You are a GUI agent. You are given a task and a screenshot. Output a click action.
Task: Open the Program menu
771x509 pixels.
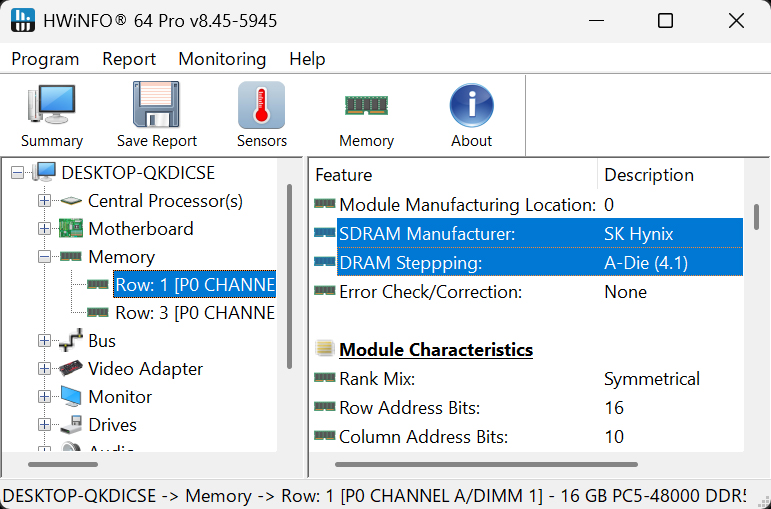click(45, 59)
